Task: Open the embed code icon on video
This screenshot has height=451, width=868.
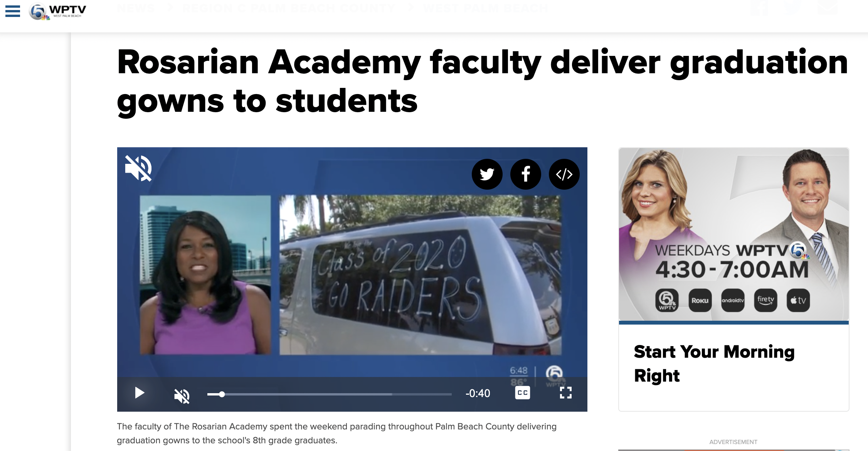Action: [564, 174]
